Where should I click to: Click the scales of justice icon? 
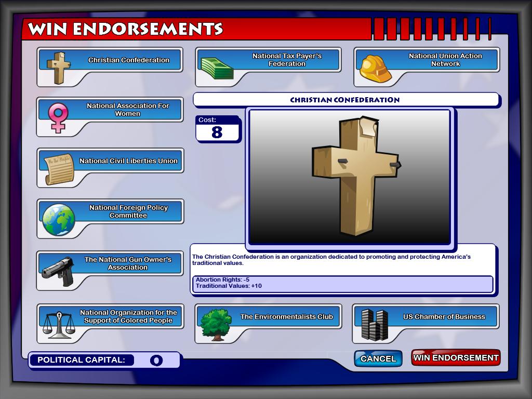coord(59,325)
